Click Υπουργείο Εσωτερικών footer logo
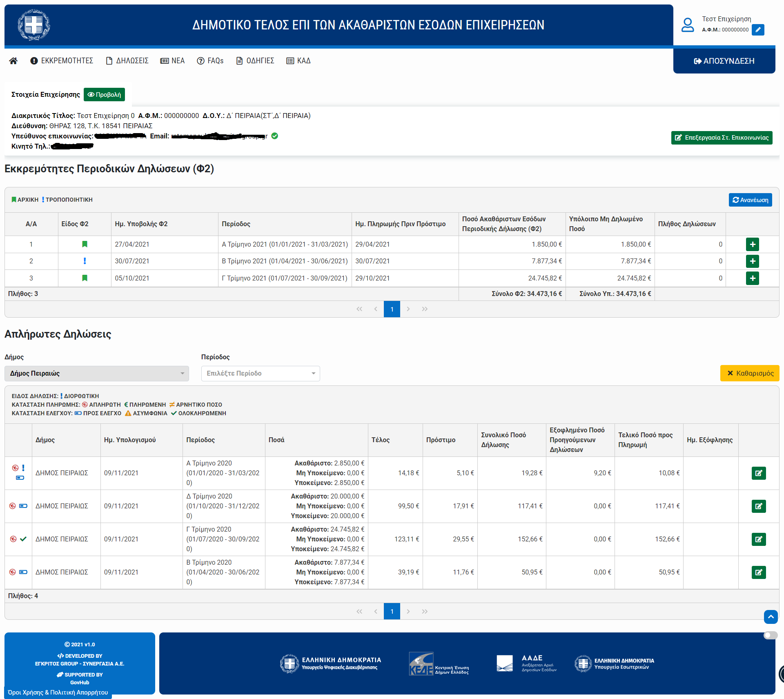The width and height of the screenshot is (784, 699). click(615, 663)
